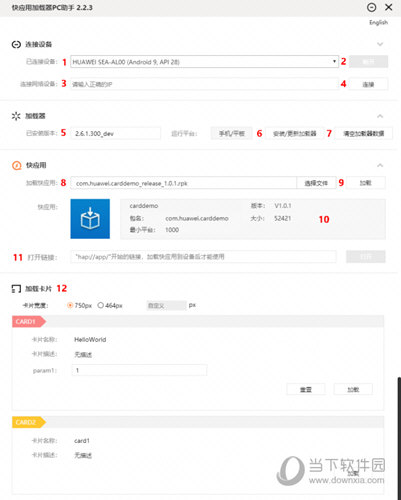Click the rpk file path input field

point(183,183)
